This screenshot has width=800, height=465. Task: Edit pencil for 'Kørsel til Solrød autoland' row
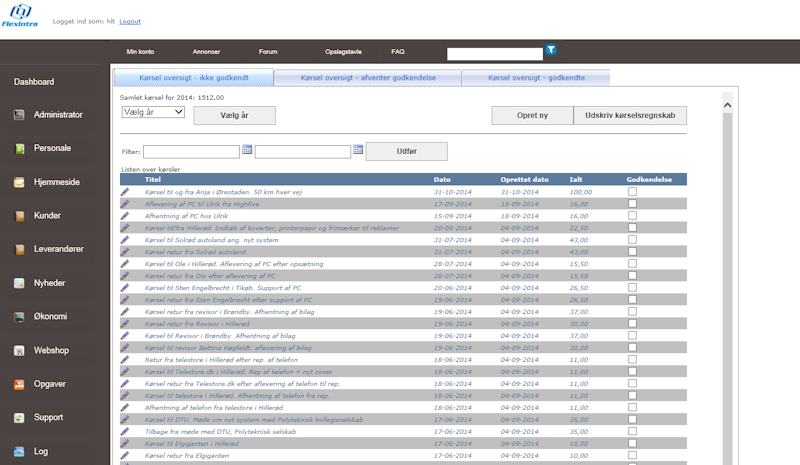click(125, 240)
